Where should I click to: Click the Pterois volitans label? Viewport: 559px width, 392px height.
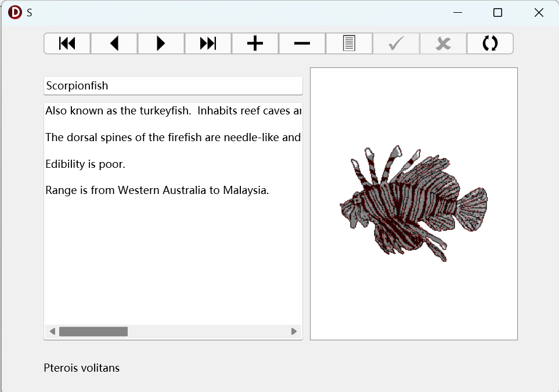(x=82, y=368)
